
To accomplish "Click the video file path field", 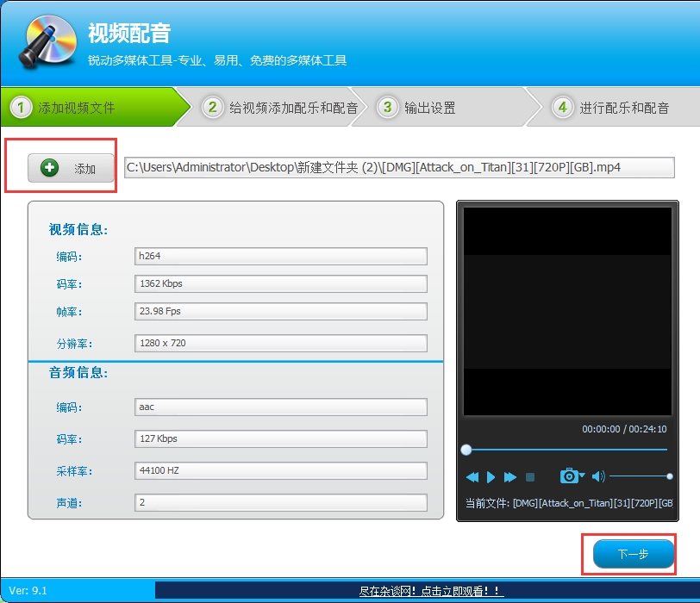I will tap(399, 168).
